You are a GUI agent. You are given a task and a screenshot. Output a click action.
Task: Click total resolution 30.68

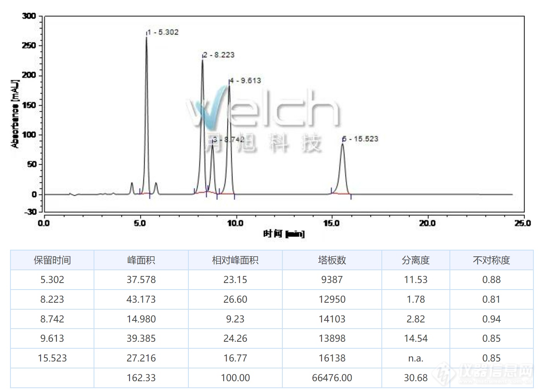(x=416, y=378)
